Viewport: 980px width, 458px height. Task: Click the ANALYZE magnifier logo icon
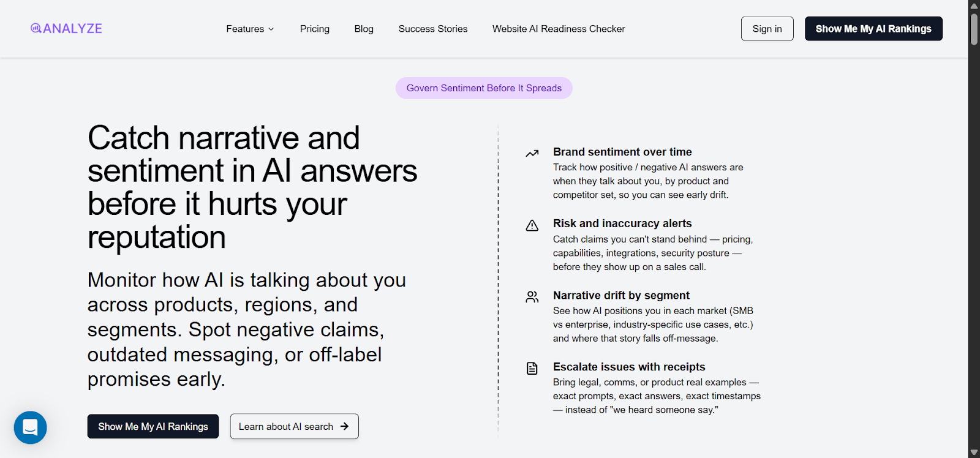pyautogui.click(x=37, y=28)
